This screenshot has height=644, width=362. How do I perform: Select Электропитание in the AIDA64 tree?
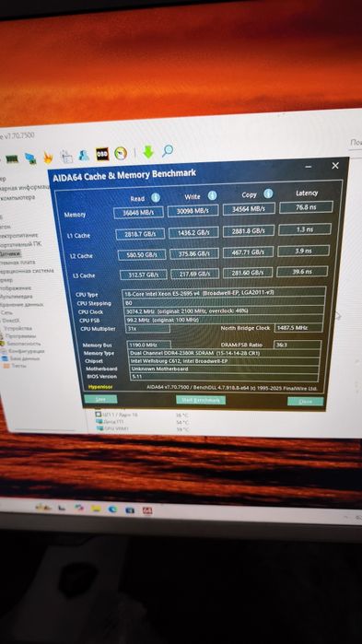point(18,236)
